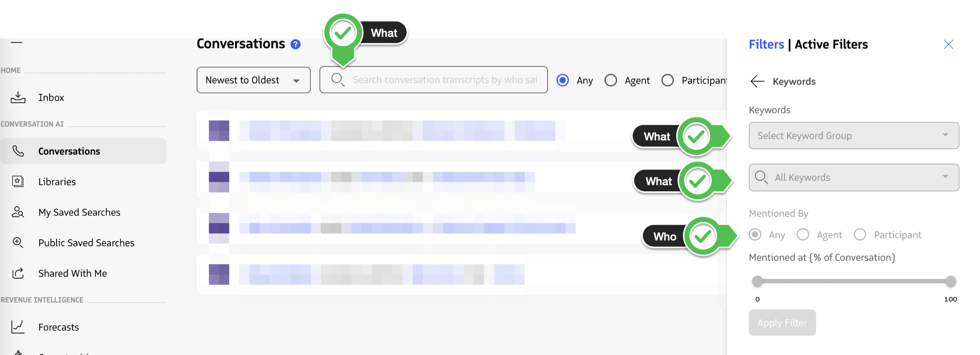This screenshot has width=980, height=355.
Task: Open Libraries via the bookmark-star icon
Action: (x=18, y=181)
